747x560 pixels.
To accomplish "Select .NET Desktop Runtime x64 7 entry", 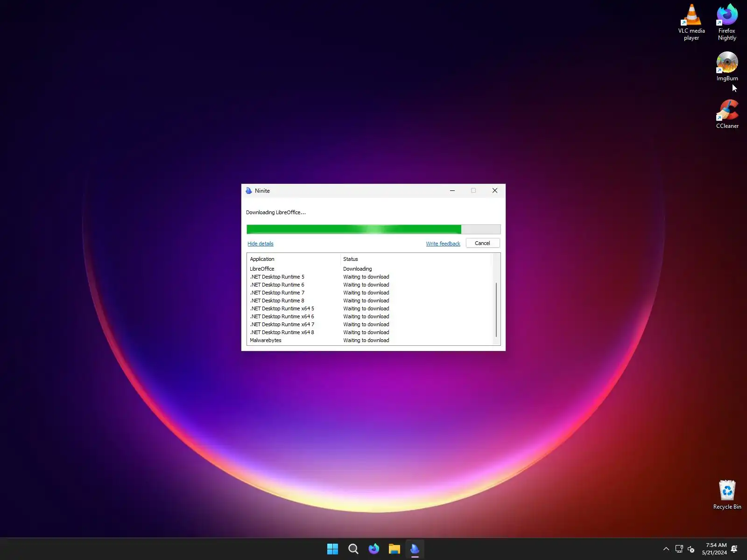I will pyautogui.click(x=369, y=324).
